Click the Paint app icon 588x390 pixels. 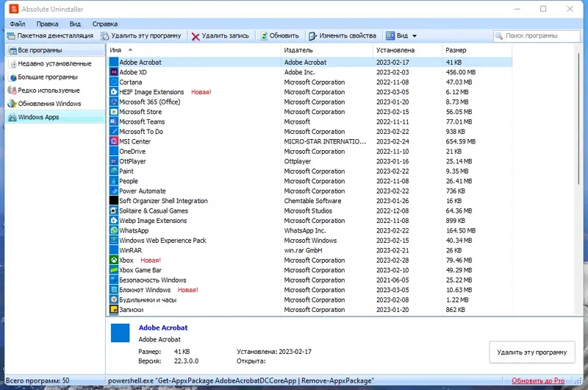pos(114,171)
